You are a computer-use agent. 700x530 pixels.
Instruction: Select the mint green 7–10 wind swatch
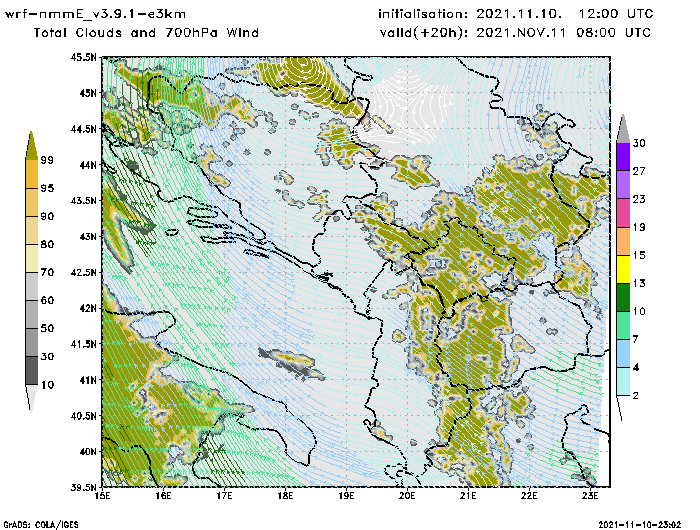[x=623, y=325]
